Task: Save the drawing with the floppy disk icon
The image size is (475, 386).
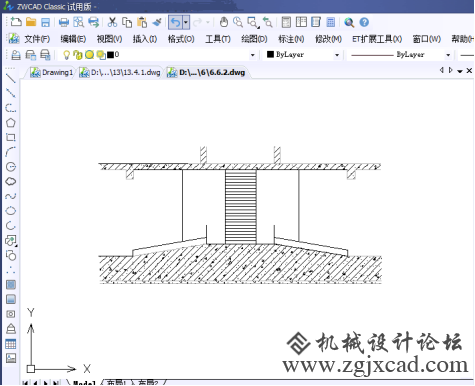Action: coord(45,22)
